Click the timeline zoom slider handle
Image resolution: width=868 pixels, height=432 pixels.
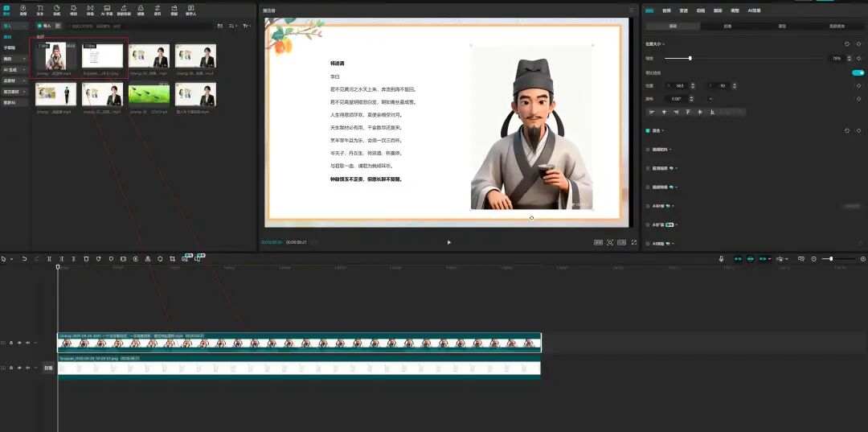click(831, 259)
